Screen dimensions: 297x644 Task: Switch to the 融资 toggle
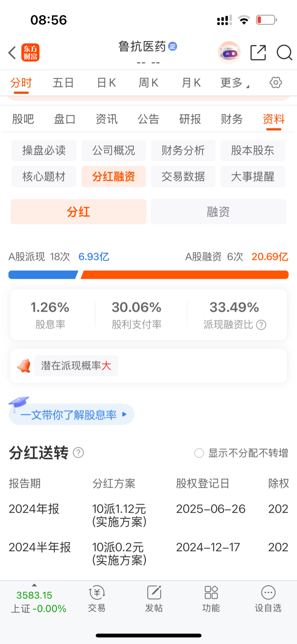(x=218, y=212)
